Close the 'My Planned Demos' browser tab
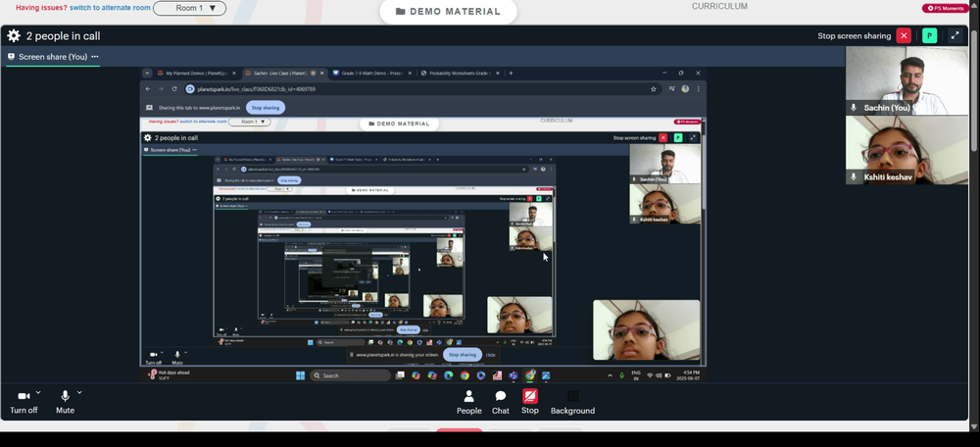Viewport: 980px width, 447px height. click(x=234, y=74)
